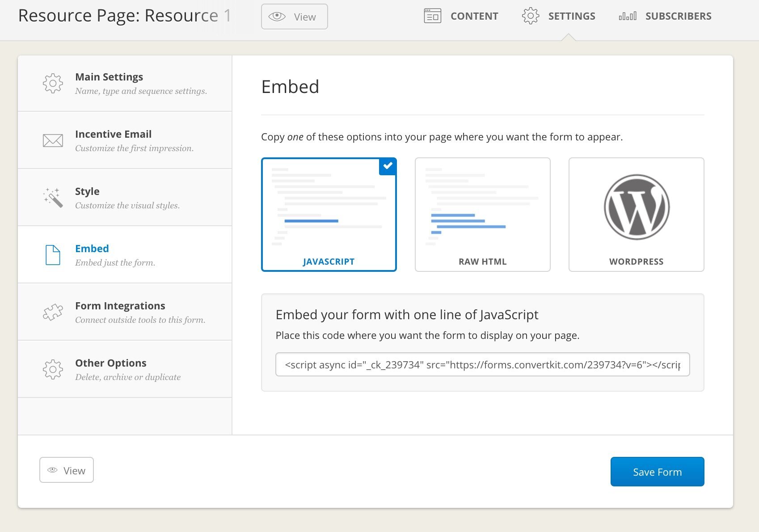
Task: Click the WordPress logo
Action: click(x=637, y=207)
